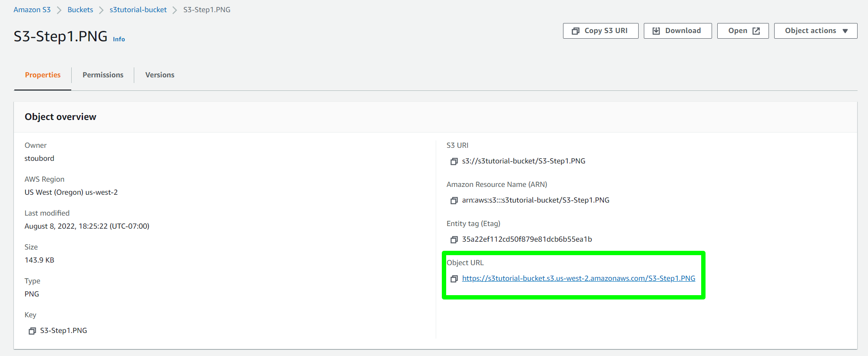Copy the Key S3-Step1.PNG icon
The width and height of the screenshot is (868, 356).
tap(32, 331)
